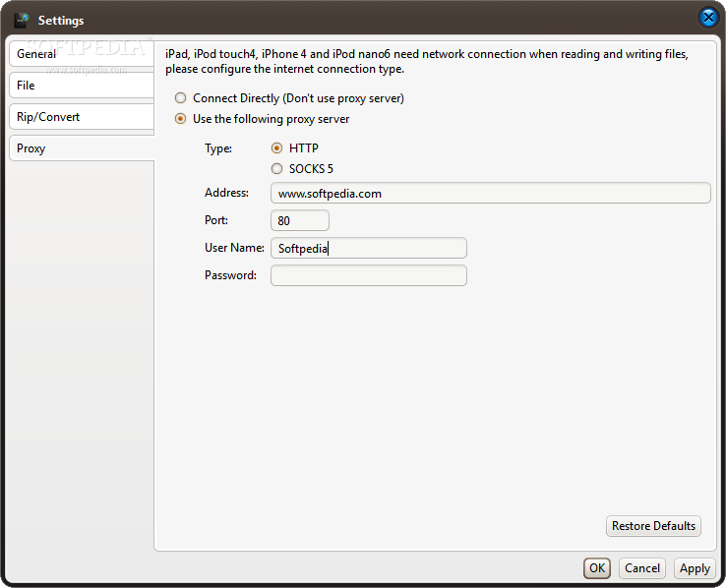
Task: Open the Rip/Convert tab
Action: click(82, 117)
